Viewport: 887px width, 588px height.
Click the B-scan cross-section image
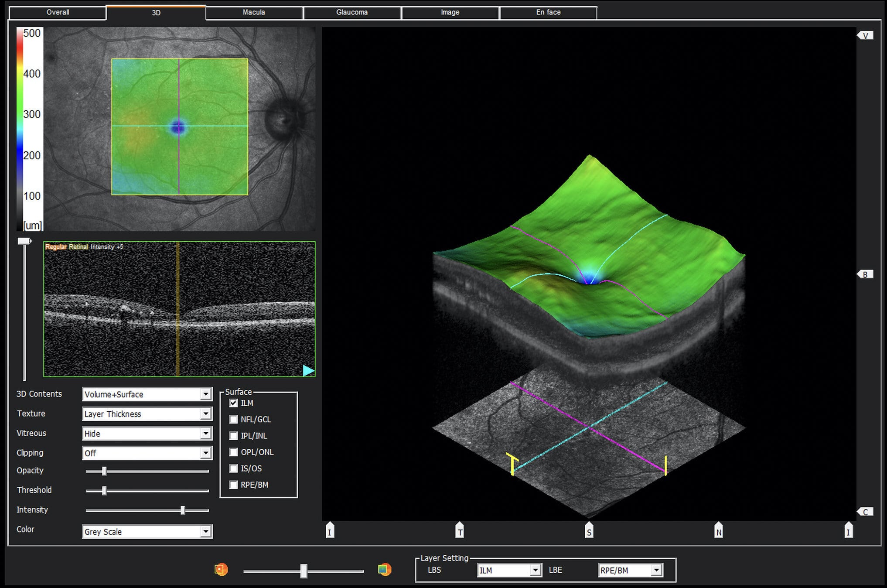(x=179, y=309)
